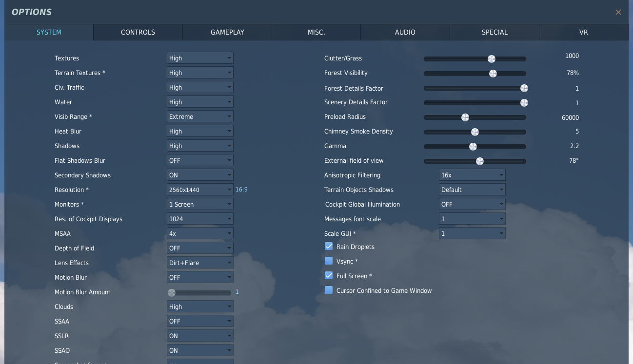
Task: Click the Clutter/Grass value 1000
Action: click(x=572, y=56)
